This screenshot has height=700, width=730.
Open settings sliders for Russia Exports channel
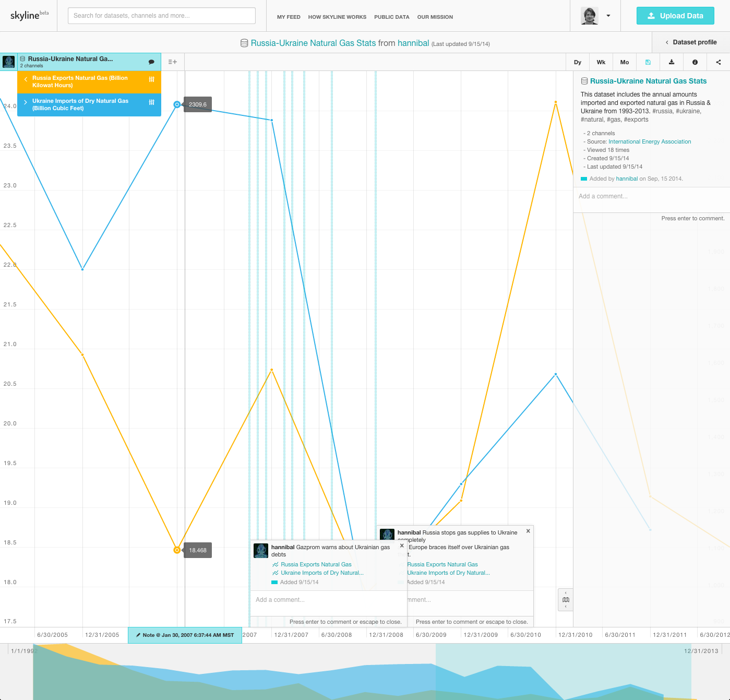(x=152, y=79)
